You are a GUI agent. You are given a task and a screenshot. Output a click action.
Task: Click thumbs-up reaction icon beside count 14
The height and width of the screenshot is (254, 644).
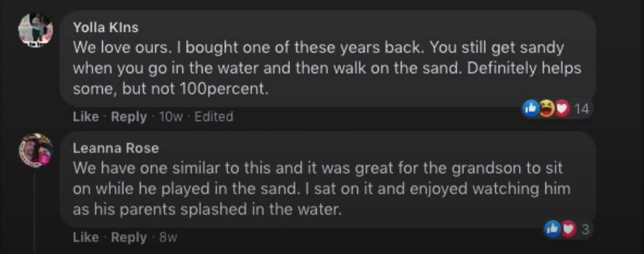coord(531,109)
